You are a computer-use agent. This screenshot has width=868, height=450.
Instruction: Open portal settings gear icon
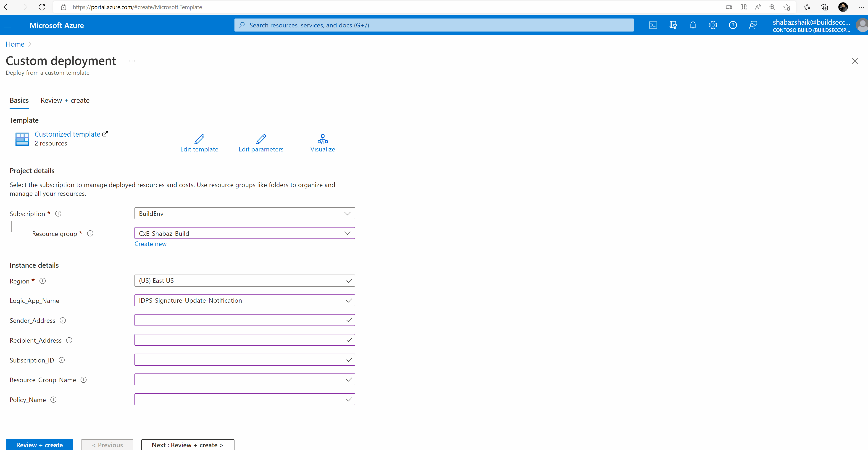click(713, 25)
